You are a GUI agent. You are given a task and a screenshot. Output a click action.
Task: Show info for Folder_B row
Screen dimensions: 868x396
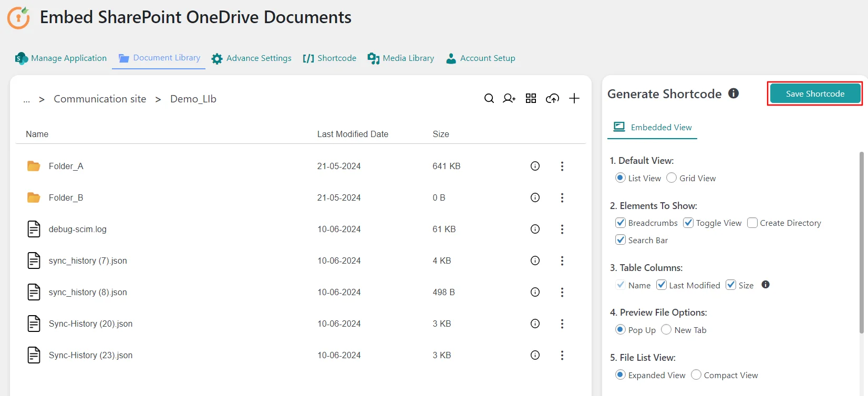pyautogui.click(x=535, y=197)
